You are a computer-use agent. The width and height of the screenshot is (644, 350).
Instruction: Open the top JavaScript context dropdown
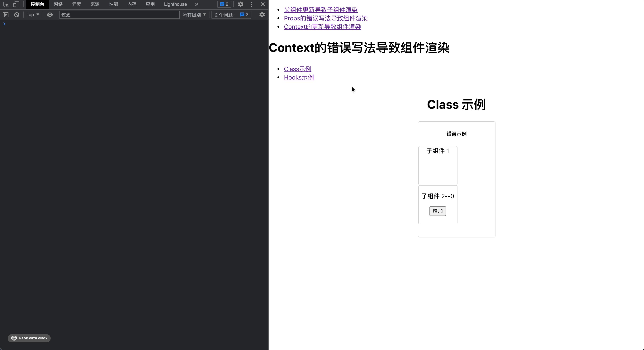click(33, 15)
